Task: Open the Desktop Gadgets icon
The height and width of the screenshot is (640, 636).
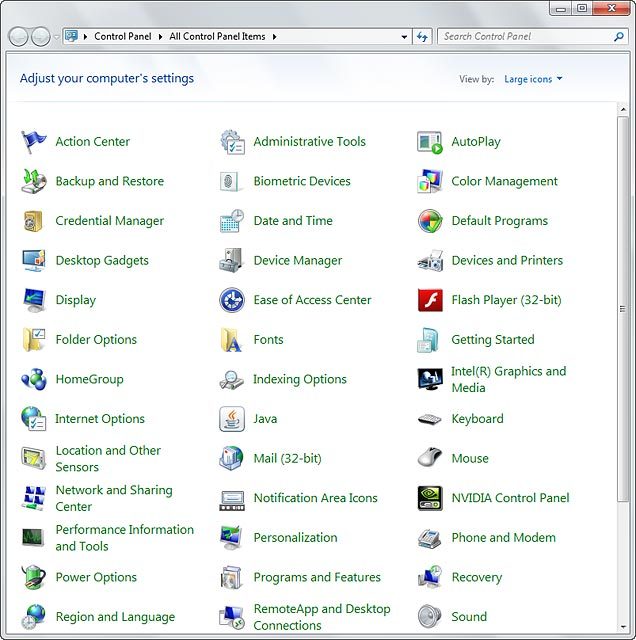Action: [34, 260]
